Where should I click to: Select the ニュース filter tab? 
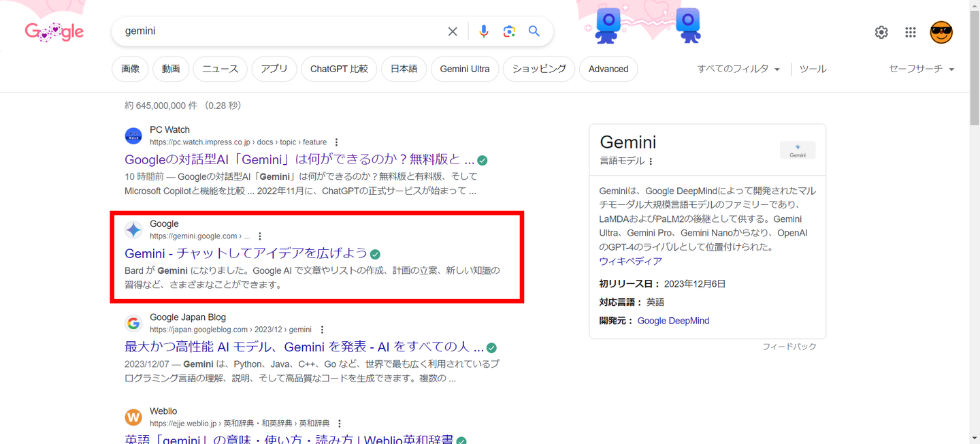point(220,69)
